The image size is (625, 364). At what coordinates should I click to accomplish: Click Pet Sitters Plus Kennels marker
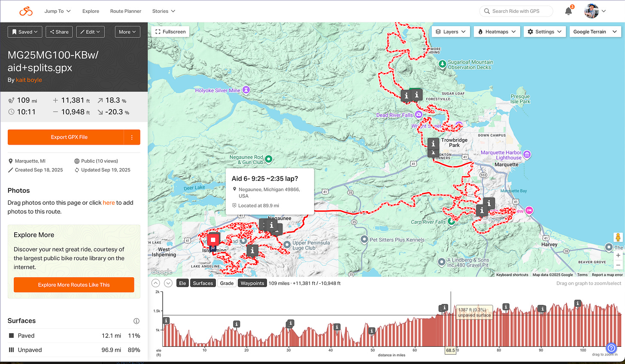(364, 240)
